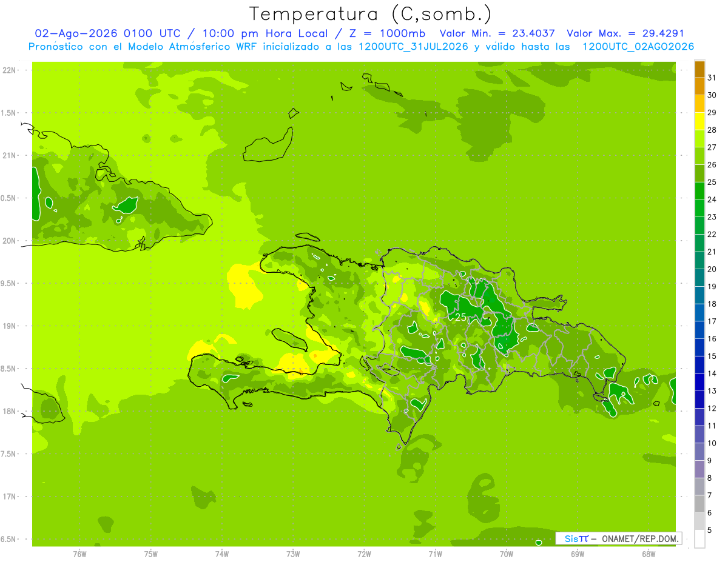The image size is (728, 562).
Task: Click the '25' contour label on the map
Action: click(460, 316)
